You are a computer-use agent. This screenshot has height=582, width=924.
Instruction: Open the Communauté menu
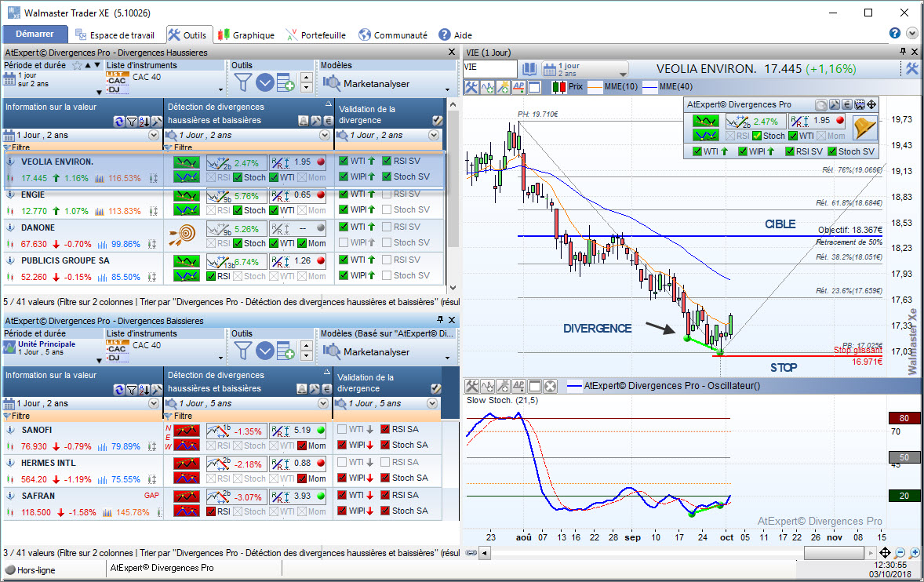pos(392,35)
